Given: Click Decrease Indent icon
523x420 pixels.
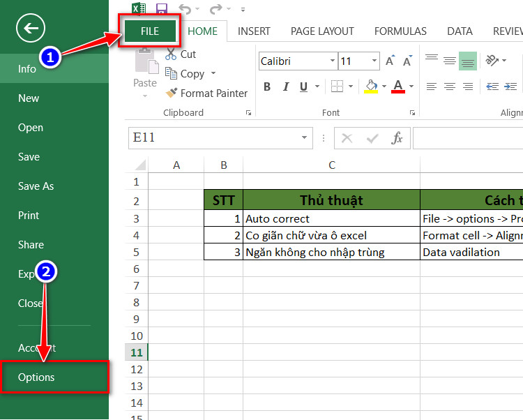Looking at the screenshot, I should coord(492,87).
